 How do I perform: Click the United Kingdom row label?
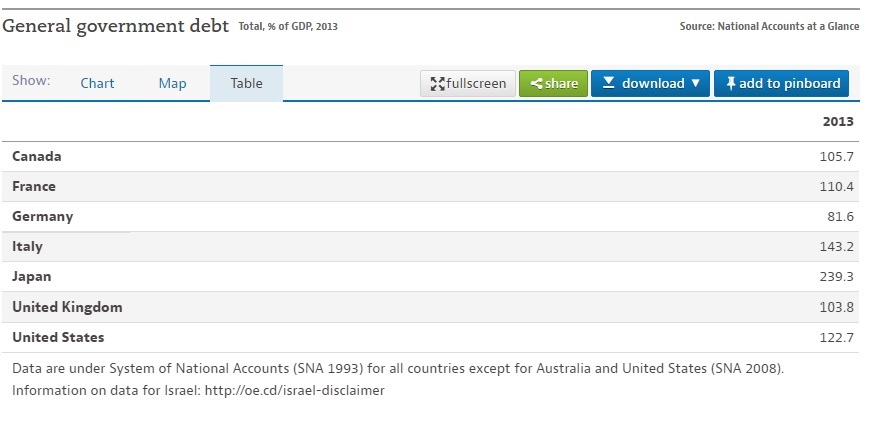pyautogui.click(x=67, y=307)
